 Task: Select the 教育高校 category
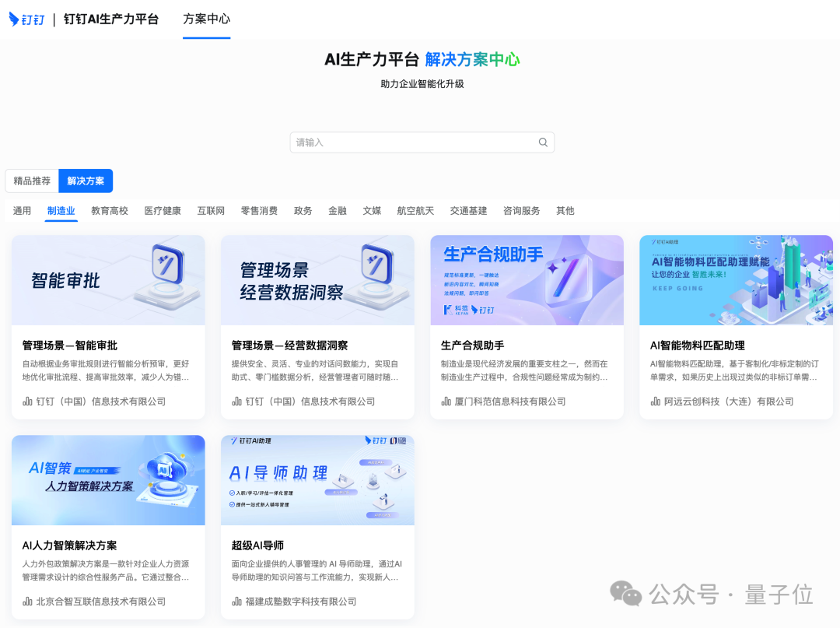(110, 211)
